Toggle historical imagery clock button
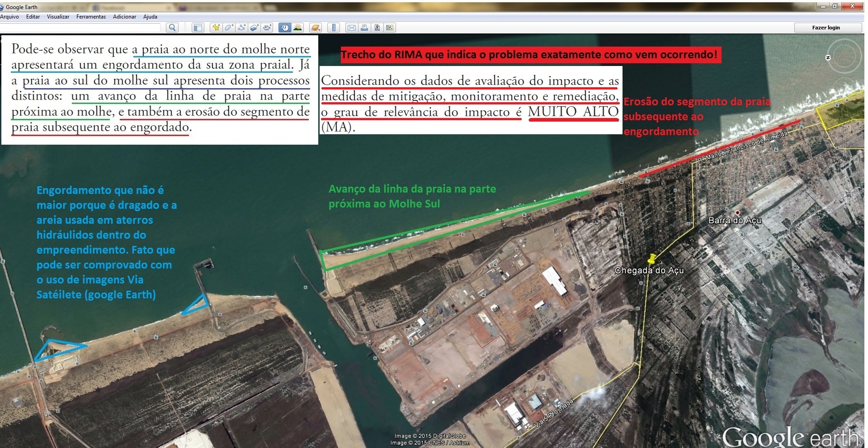The height and width of the screenshot is (448, 868). click(x=285, y=28)
